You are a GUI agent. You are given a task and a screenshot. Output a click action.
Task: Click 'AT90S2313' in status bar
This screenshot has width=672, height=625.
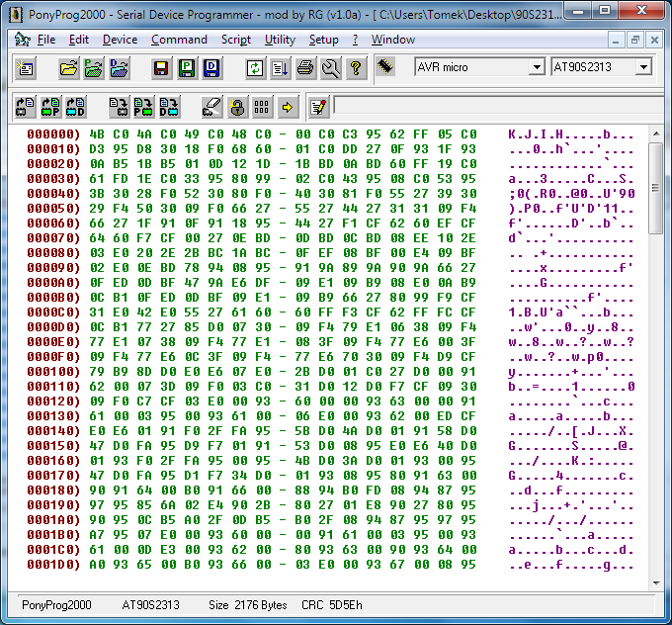click(x=150, y=605)
